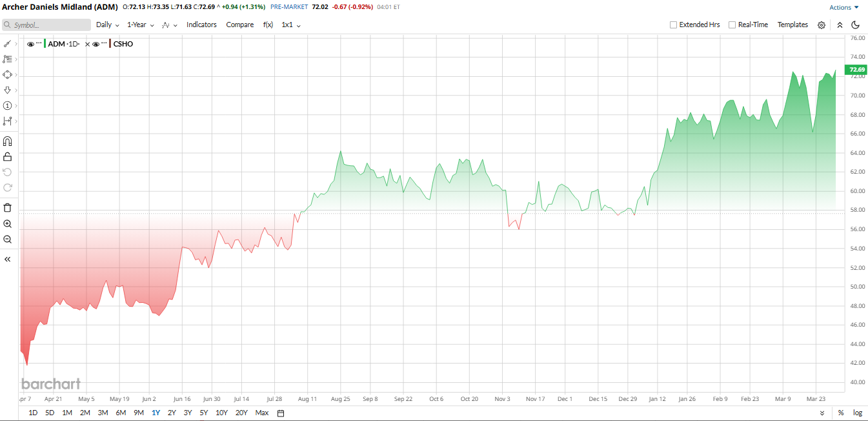Select the Max time range
This screenshot has height=421, width=868.
click(261, 413)
